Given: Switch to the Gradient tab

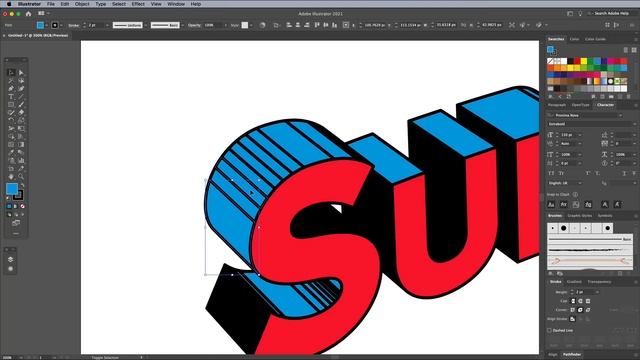Looking at the screenshot, I should (x=574, y=282).
